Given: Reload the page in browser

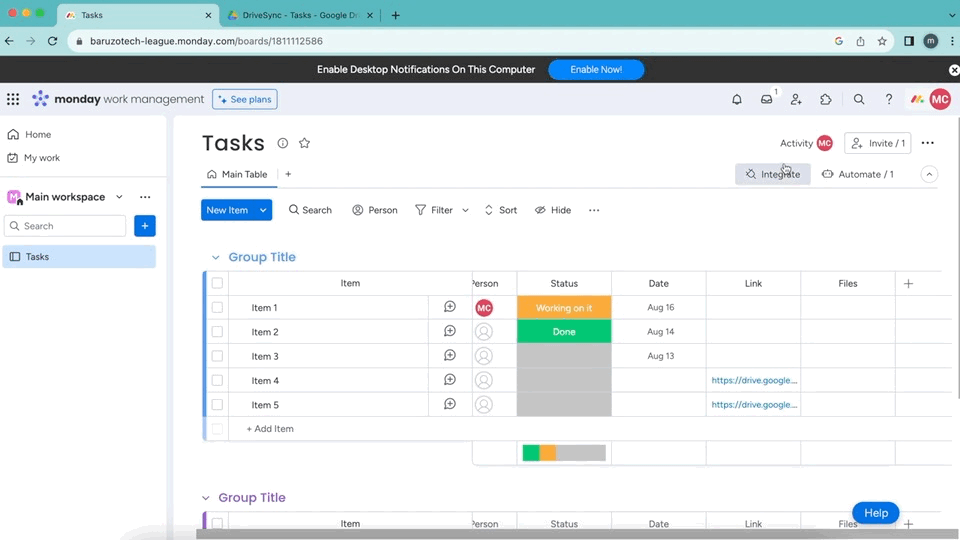Looking at the screenshot, I should click(53, 41).
